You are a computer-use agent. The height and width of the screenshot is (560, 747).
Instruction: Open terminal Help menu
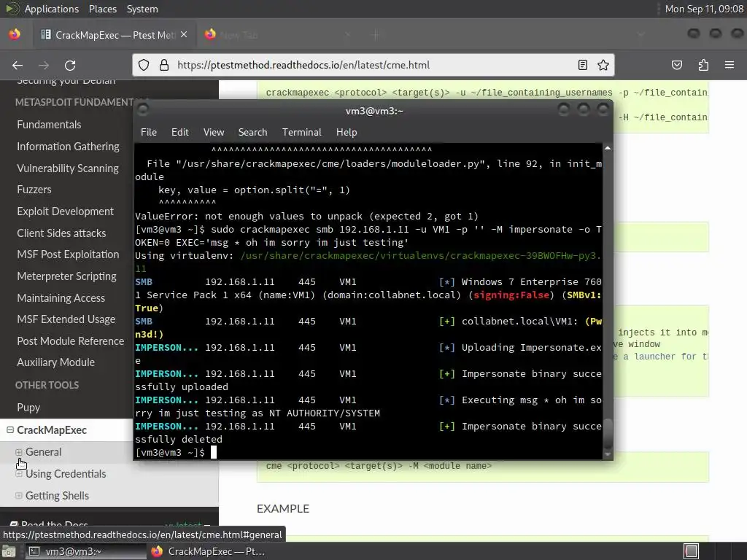(x=347, y=133)
